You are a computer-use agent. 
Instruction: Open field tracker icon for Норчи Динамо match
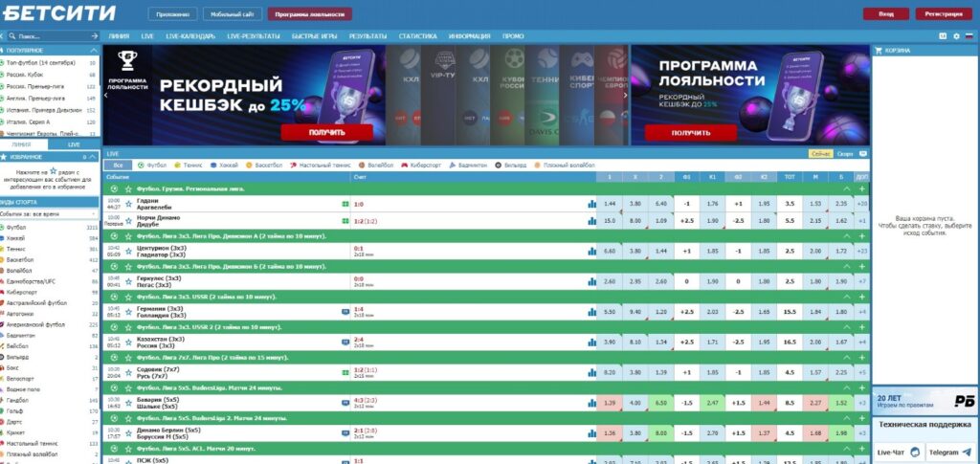[x=345, y=220]
